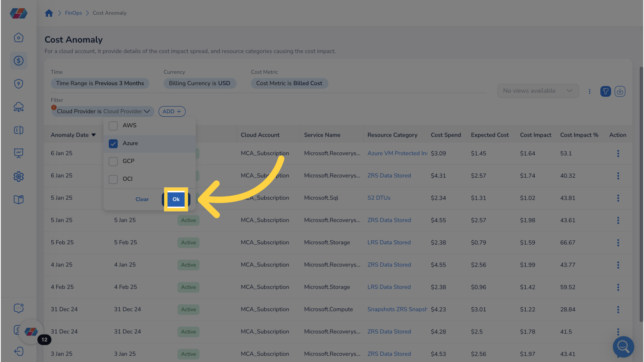Screen dimensions: 644x362
Task: Open actions menu for S2 DTUs row
Action: [x=618, y=198]
